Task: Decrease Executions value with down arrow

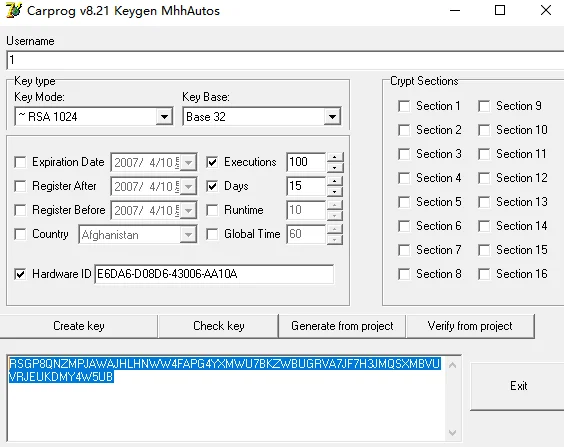Action: [335, 167]
